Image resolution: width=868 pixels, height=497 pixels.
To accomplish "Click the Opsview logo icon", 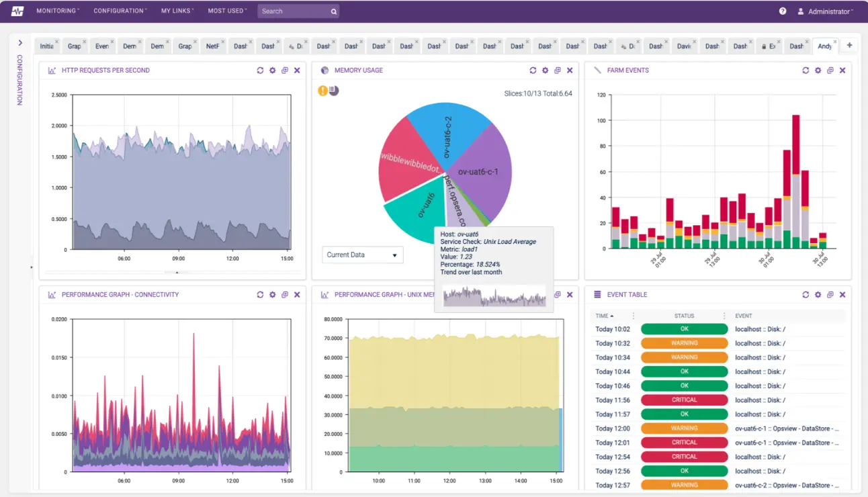I will [x=17, y=11].
